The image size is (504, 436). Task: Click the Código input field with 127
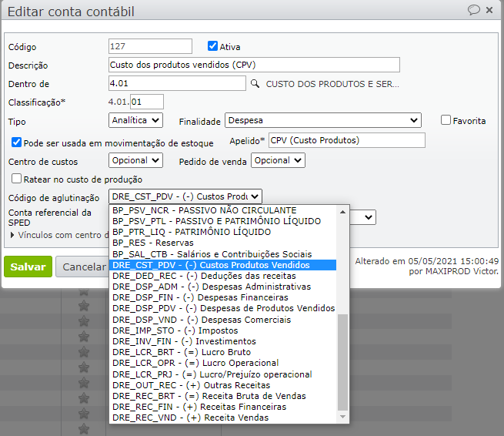[x=150, y=46]
